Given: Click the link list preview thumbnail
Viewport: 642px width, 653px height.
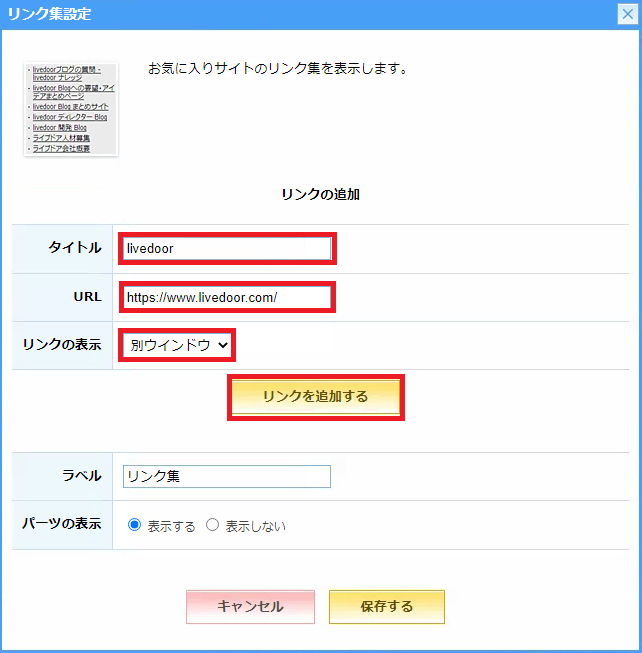Looking at the screenshot, I should coord(71,109).
